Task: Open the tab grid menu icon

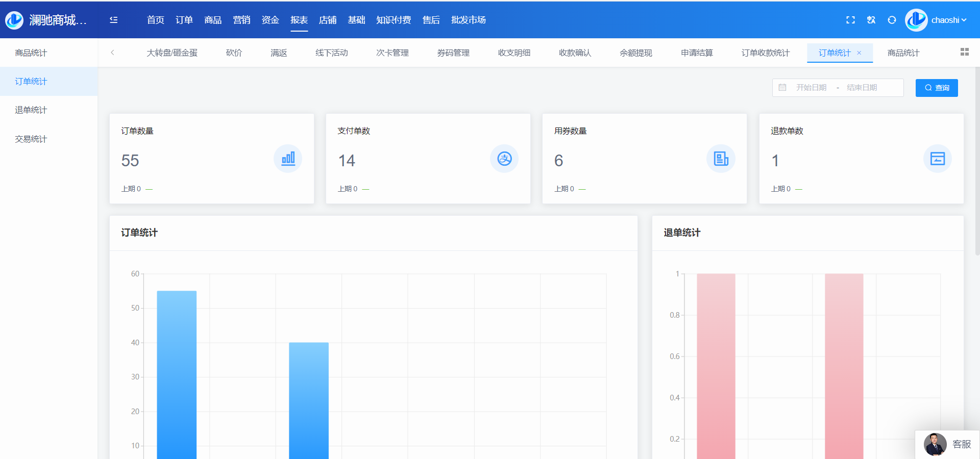Action: coord(964,52)
